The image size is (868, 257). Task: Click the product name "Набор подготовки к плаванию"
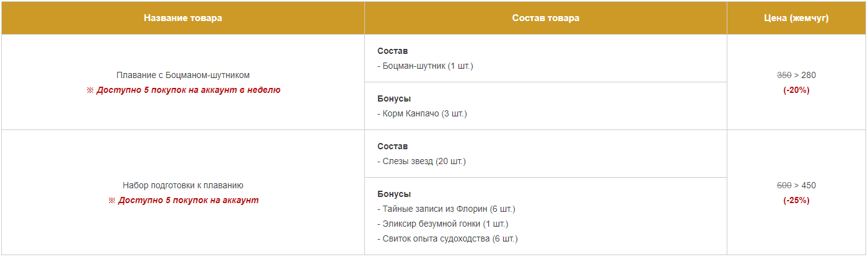point(183,185)
